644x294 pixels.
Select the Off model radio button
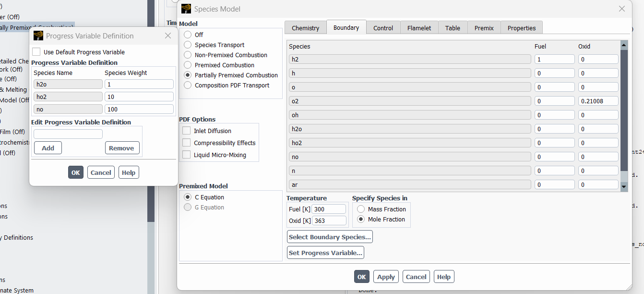(188, 35)
